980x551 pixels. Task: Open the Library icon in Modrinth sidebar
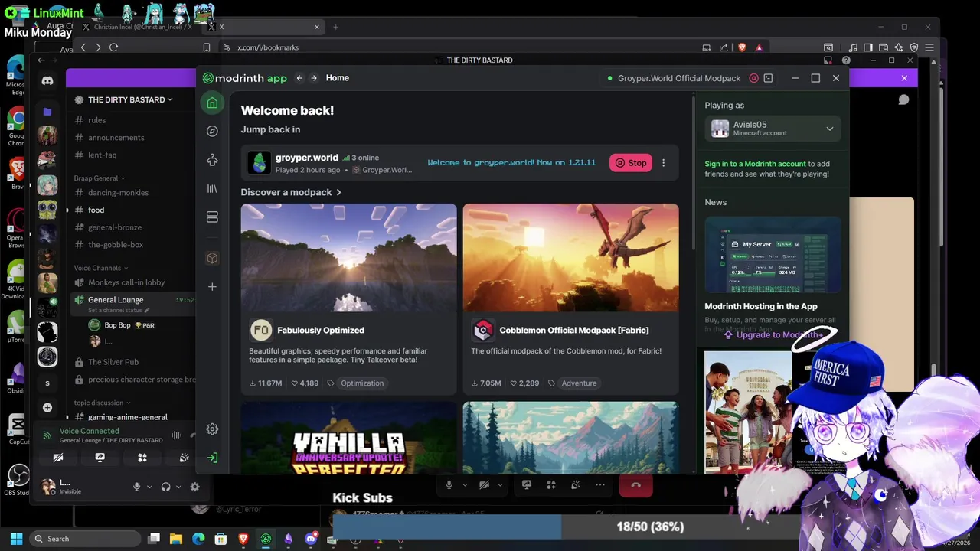tap(212, 188)
